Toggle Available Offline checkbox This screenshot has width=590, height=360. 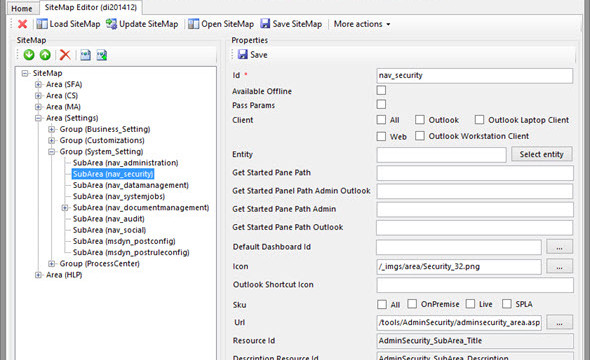tap(381, 90)
